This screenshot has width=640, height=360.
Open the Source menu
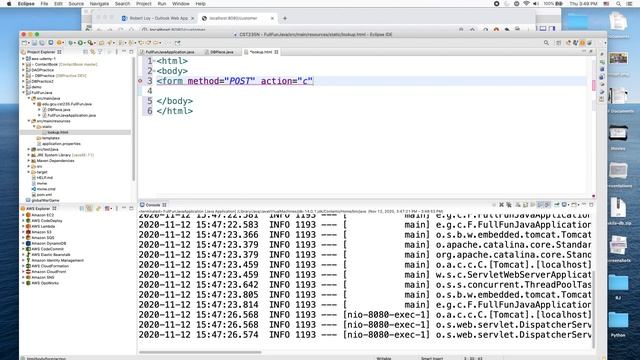(76, 4)
